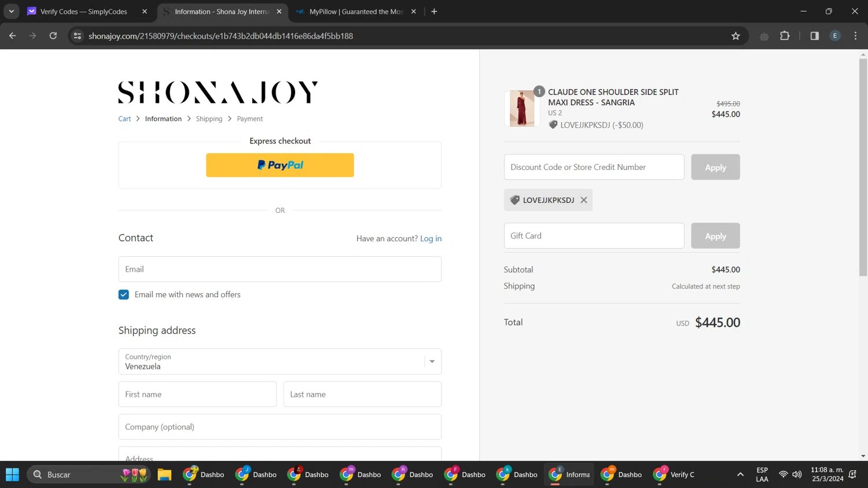This screenshot has height=488, width=868.
Task: Open the Wi-Fi network tray icon
Action: point(783,475)
